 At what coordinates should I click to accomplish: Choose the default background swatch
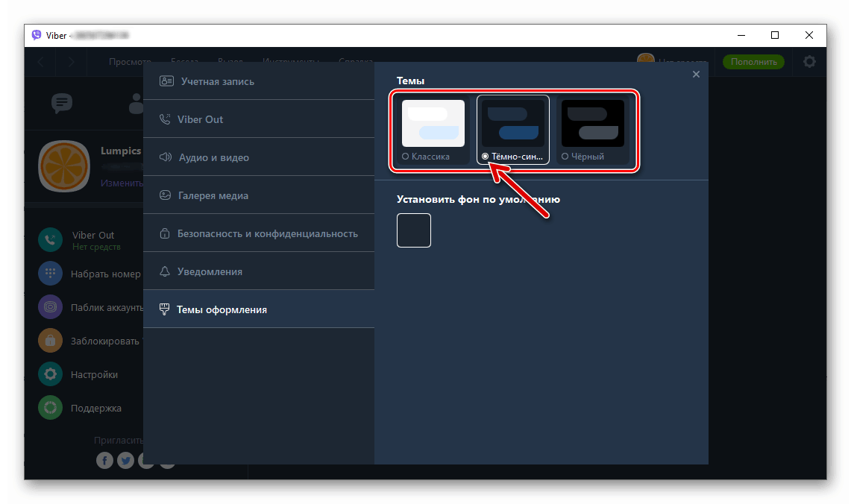(x=413, y=230)
